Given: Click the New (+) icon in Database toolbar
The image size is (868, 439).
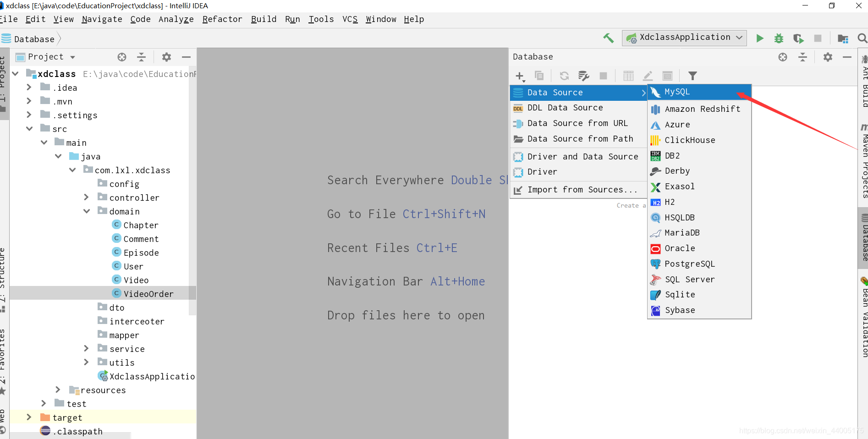Looking at the screenshot, I should coord(520,76).
